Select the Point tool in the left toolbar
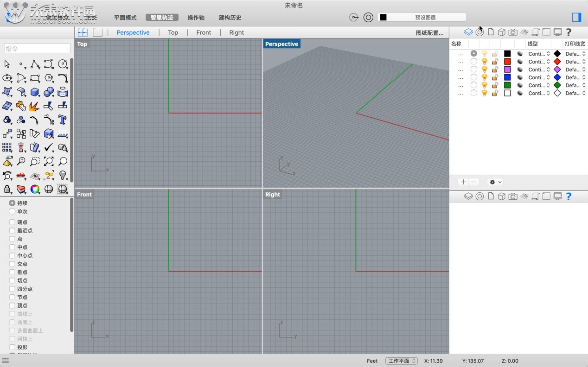The image size is (588, 367). pyautogui.click(x=21, y=64)
